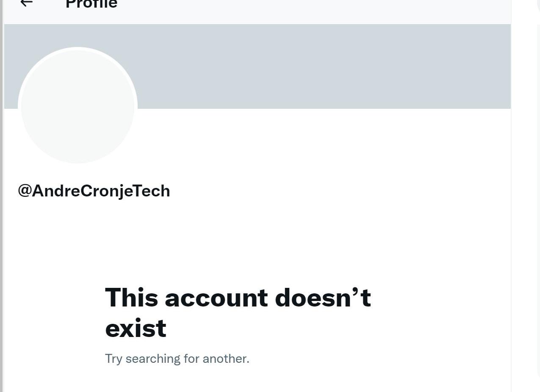Image resolution: width=540 pixels, height=392 pixels.
Task: Click the gray left edge bar
Action: pyautogui.click(x=2, y=212)
